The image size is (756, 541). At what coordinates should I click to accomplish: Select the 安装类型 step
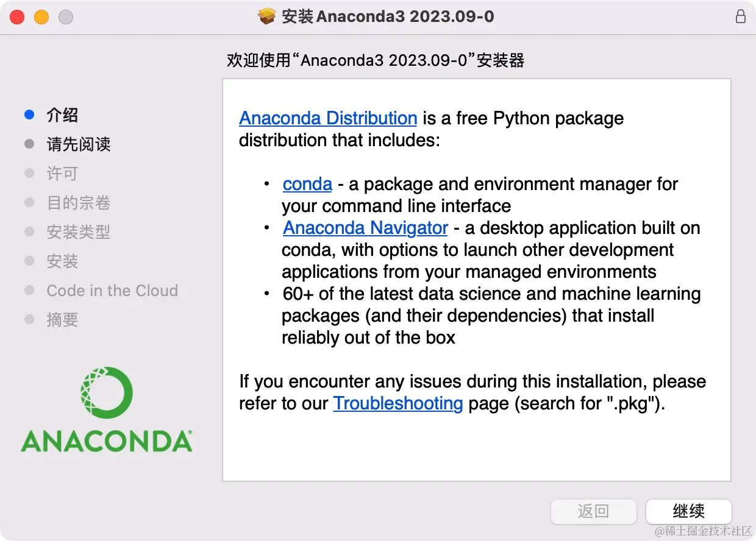(x=79, y=232)
